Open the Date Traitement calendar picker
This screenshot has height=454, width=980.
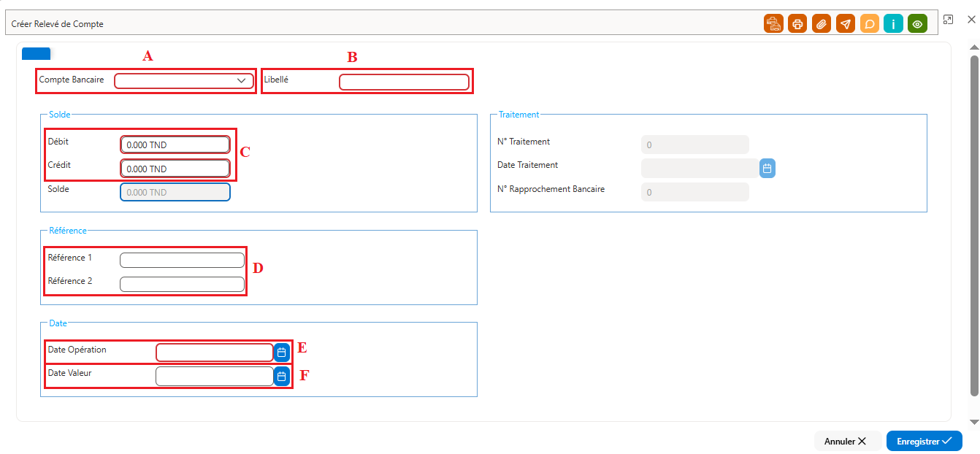767,169
